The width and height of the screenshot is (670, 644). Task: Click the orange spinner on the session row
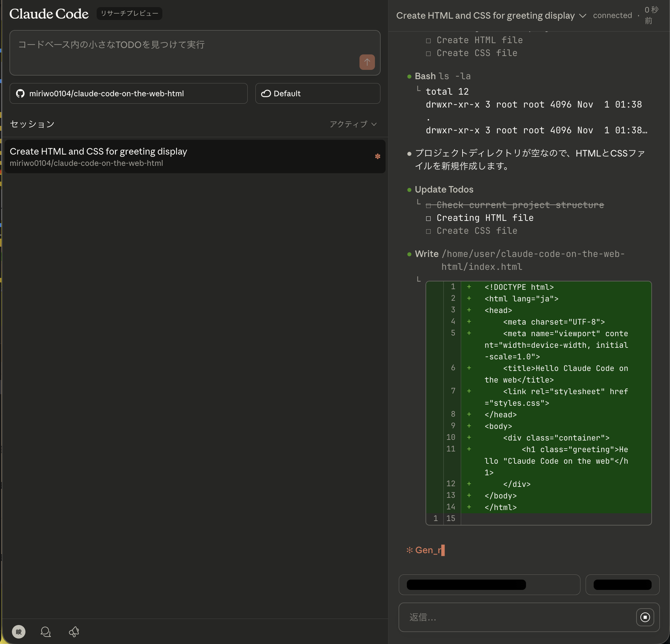point(378,156)
